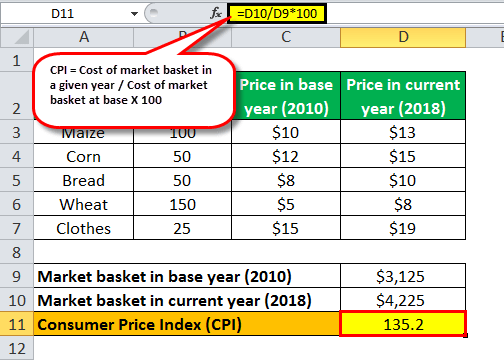The image size is (504, 360).
Task: Click Corn base price cell $12
Action: [286, 156]
